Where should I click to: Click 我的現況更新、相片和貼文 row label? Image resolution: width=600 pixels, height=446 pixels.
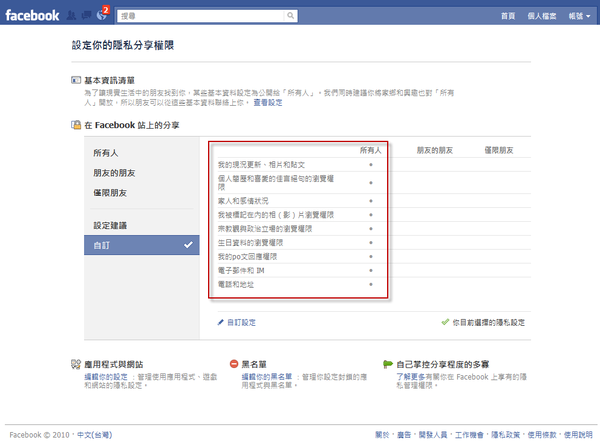coord(261,164)
